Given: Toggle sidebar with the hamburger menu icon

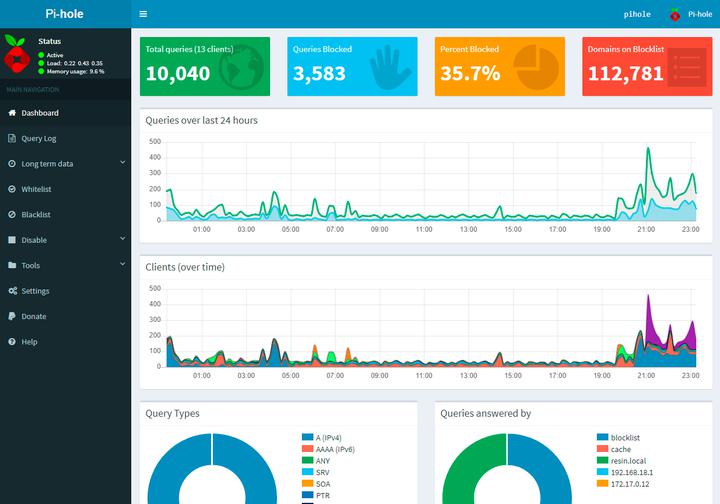Looking at the screenshot, I should tap(143, 14).
